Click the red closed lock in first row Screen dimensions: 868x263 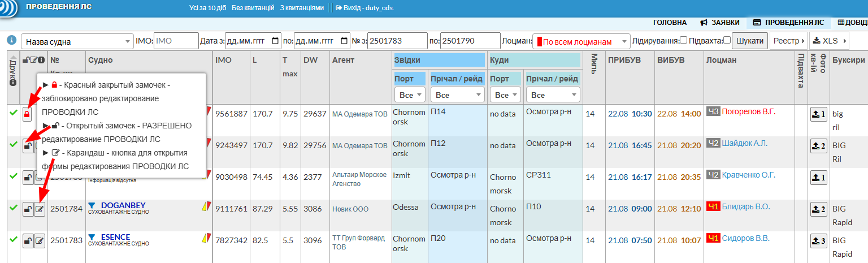[27, 114]
